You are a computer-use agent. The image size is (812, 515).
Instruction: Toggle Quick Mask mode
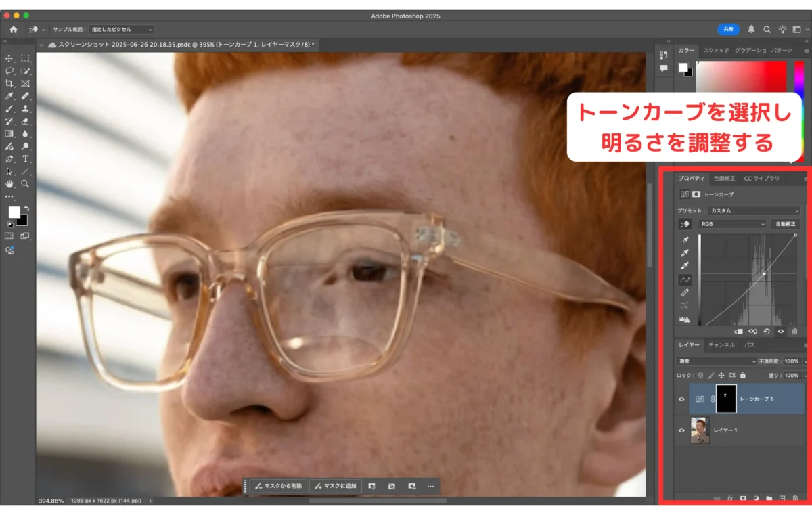(9, 236)
